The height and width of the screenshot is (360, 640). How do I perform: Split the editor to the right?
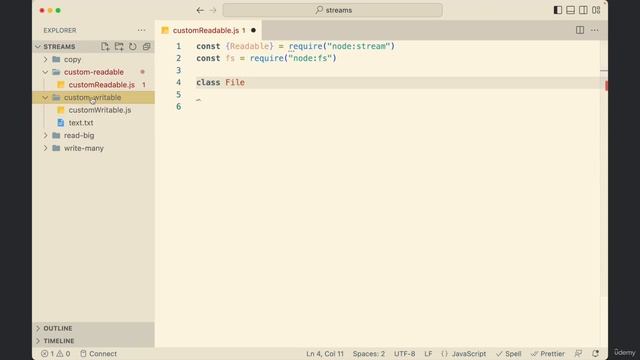tap(580, 30)
